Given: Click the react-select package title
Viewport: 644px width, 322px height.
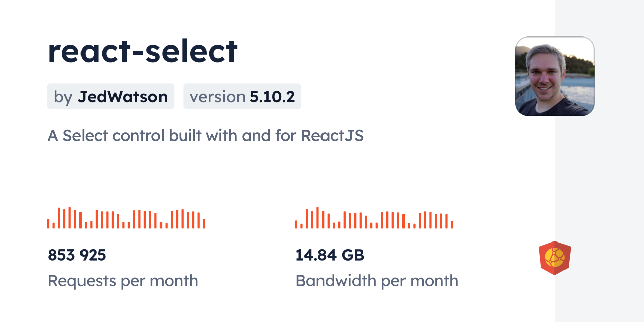Looking at the screenshot, I should (142, 51).
